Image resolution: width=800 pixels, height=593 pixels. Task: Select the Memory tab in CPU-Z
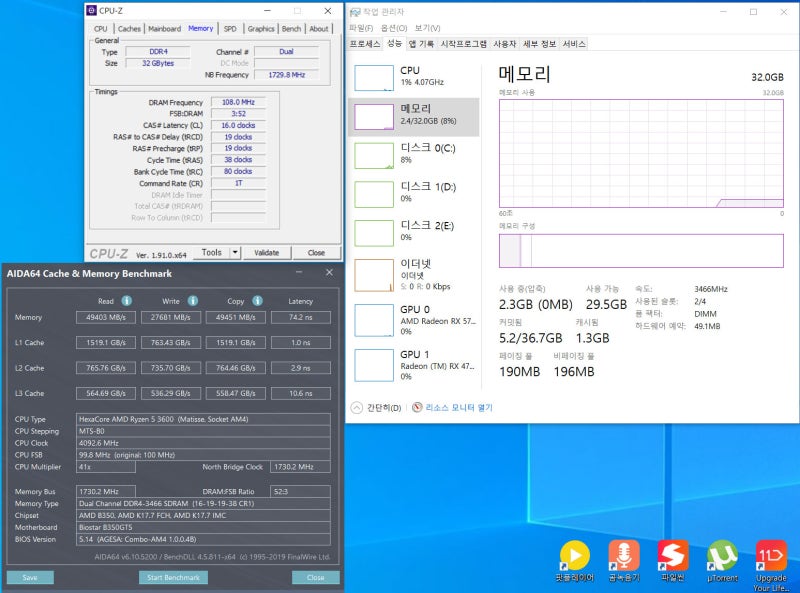pos(201,28)
